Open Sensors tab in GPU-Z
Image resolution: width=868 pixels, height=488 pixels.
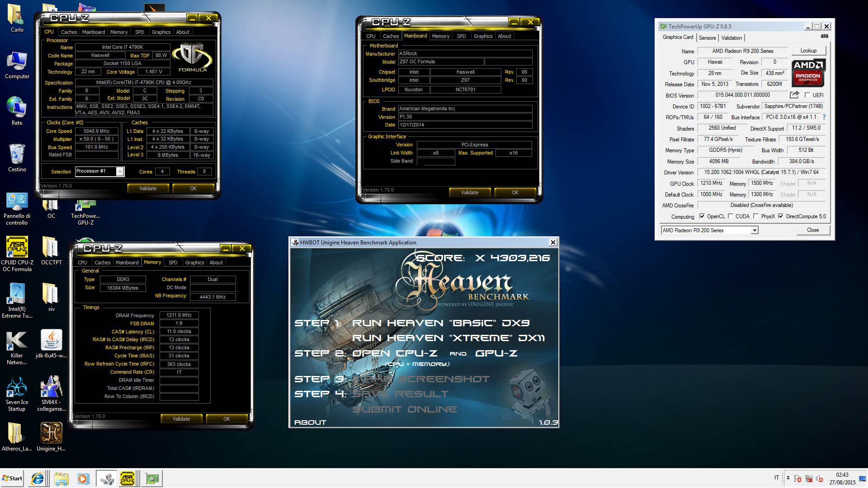pos(707,38)
